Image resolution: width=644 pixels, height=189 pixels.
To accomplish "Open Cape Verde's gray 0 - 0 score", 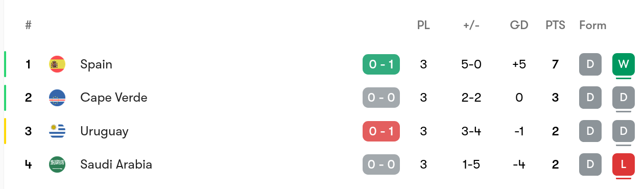I will (381, 98).
